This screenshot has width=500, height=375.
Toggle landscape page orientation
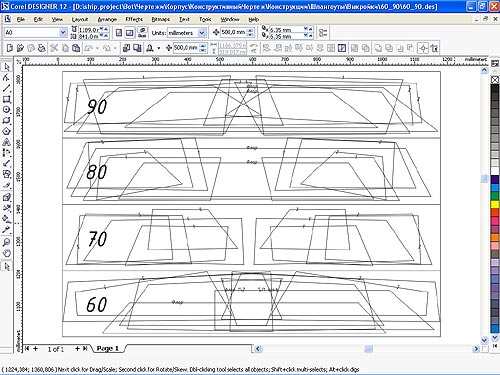click(129, 33)
